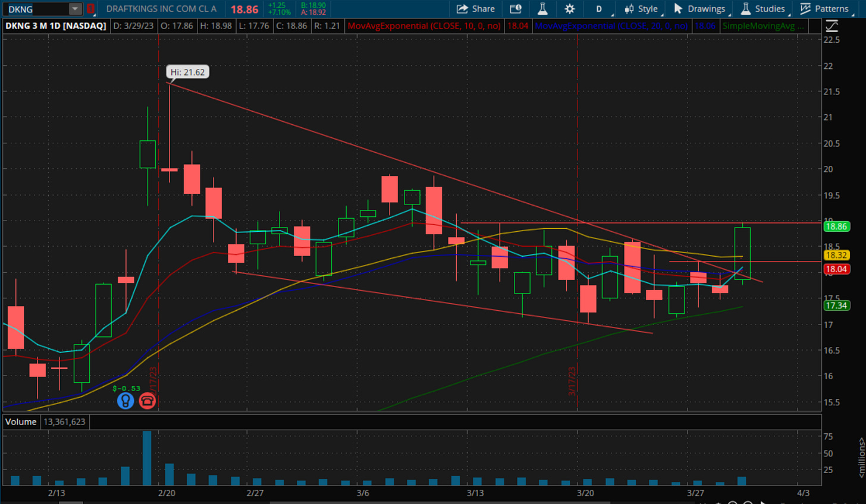Select the green SimpleMovingAvg study label
The width and height of the screenshot is (866, 504).
pyautogui.click(x=763, y=26)
